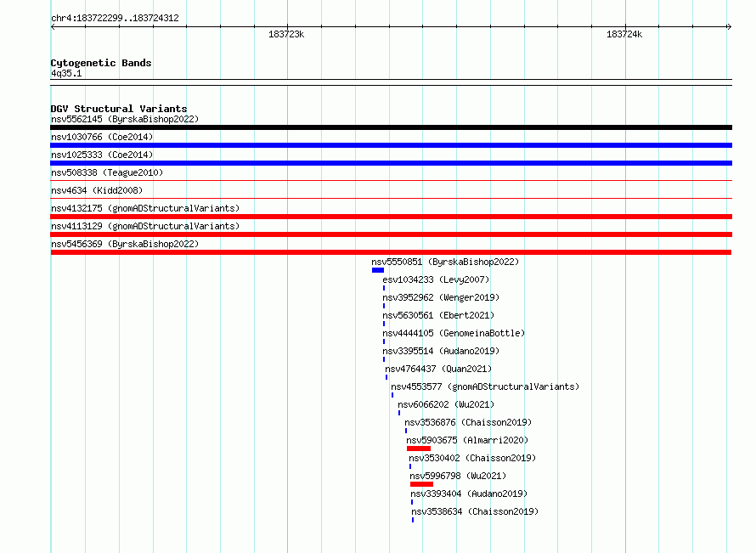
Task: Click the left arrow of the ruler
Action: [x=53, y=27]
